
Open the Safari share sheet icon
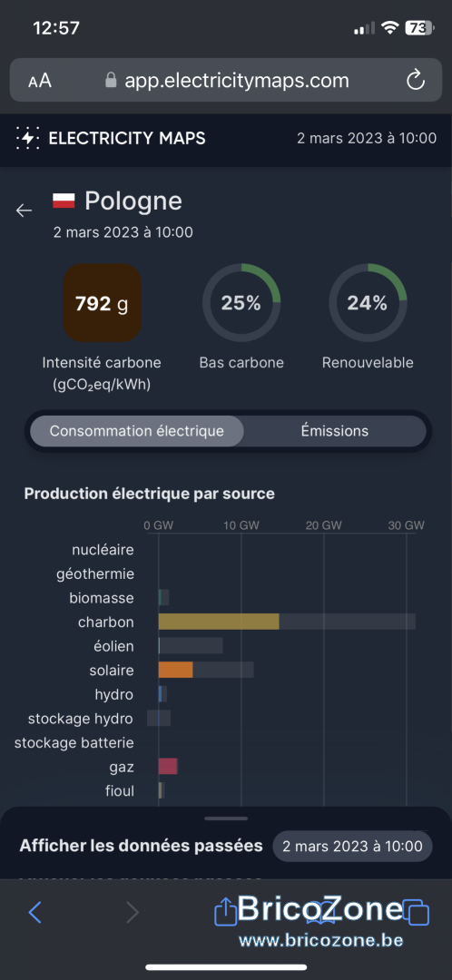[226, 911]
